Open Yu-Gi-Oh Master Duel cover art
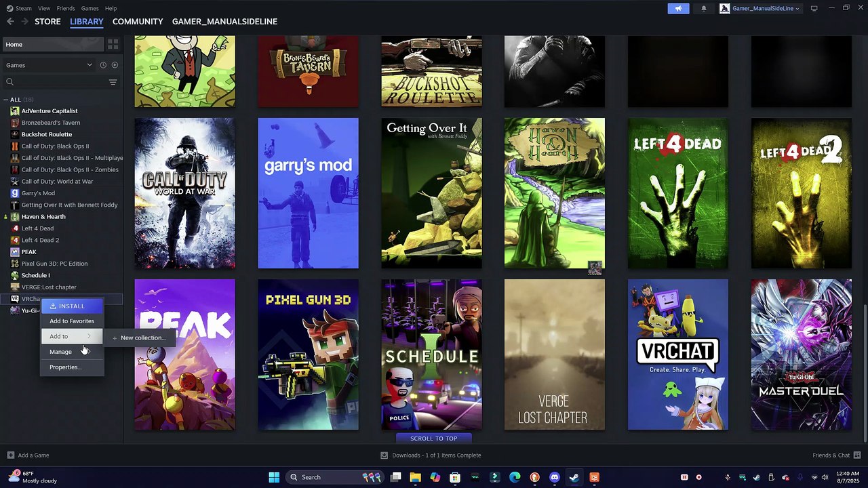This screenshot has width=868, height=488. [x=802, y=354]
